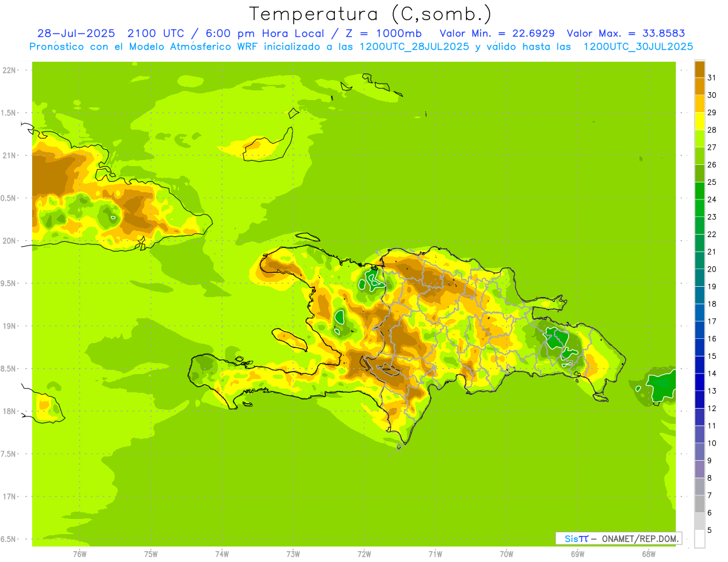Select the lime legend swatch between 27 and 28

699,138
